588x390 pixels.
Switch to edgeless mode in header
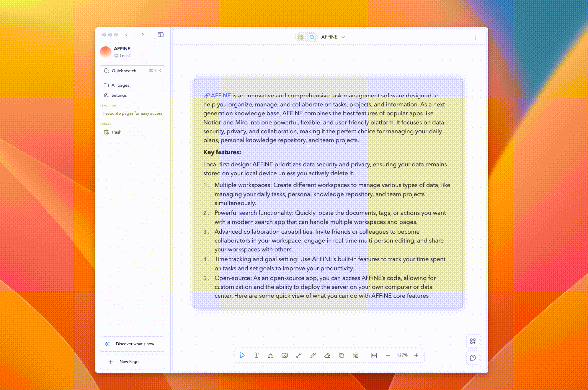point(312,37)
